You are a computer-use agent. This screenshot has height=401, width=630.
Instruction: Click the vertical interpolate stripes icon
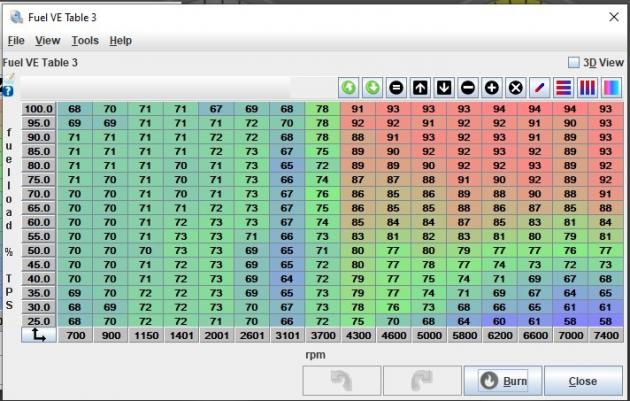click(x=587, y=87)
